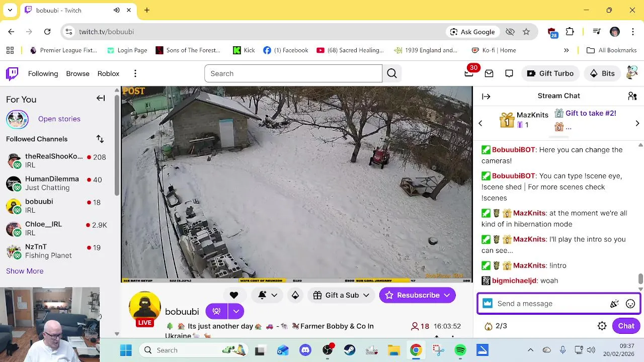Go to previous gift leaderboard item
Image resolution: width=644 pixels, height=362 pixels.
pos(480,123)
